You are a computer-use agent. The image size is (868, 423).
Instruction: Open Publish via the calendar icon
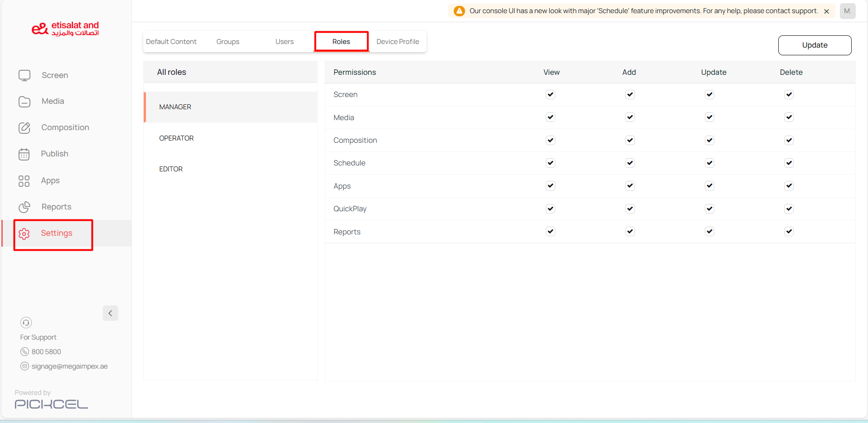click(x=24, y=154)
